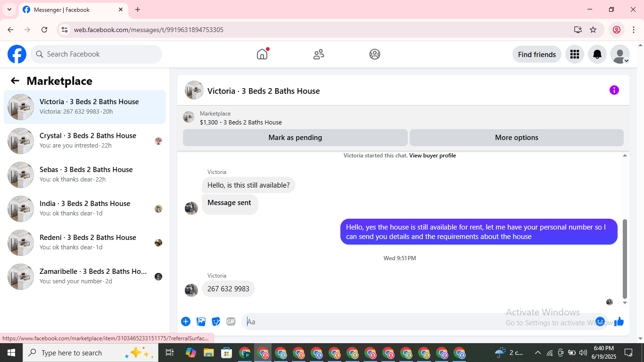Go to the Facebook Home feed icon
The width and height of the screenshot is (644, 362).
[x=262, y=54]
